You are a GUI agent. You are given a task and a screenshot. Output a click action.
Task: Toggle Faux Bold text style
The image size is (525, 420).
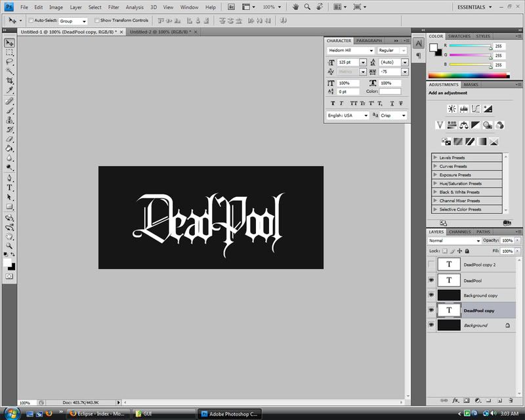333,103
